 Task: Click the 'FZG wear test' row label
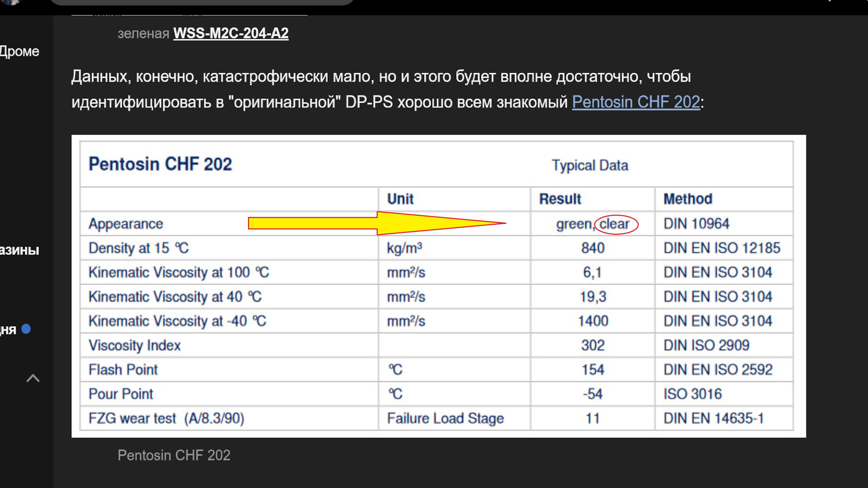166,418
